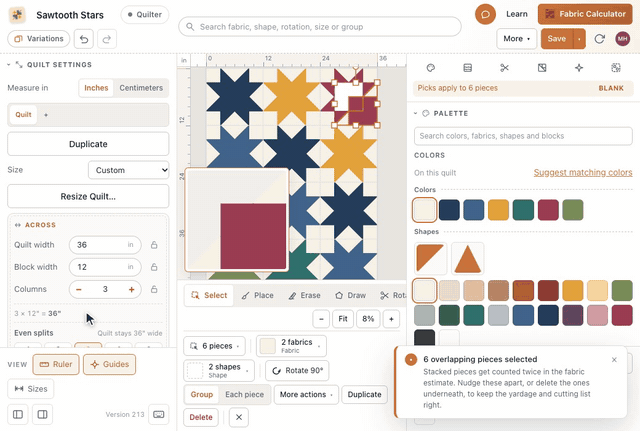
Task: Switch to Each piece mode
Action: click(x=244, y=394)
